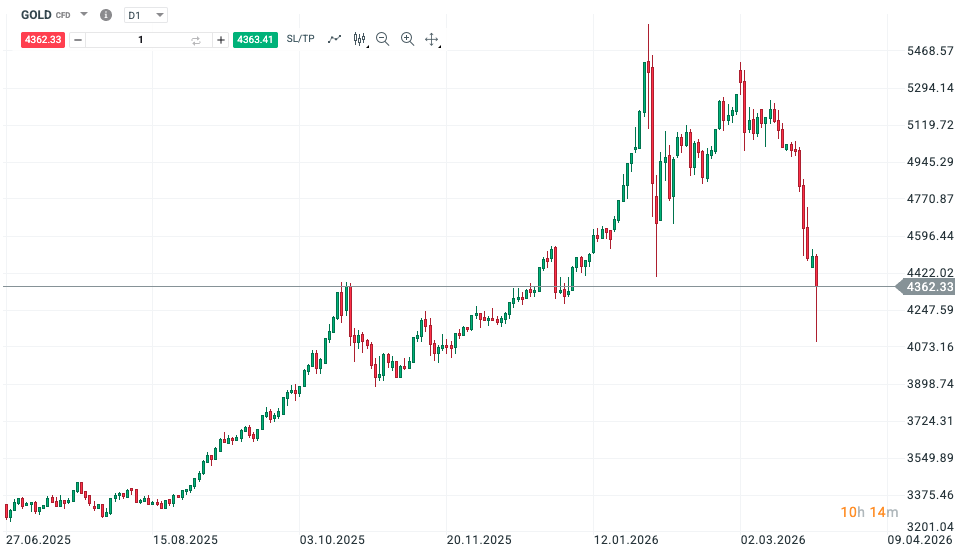957x552 pixels.
Task: Select the crosshair move tool
Action: point(432,39)
